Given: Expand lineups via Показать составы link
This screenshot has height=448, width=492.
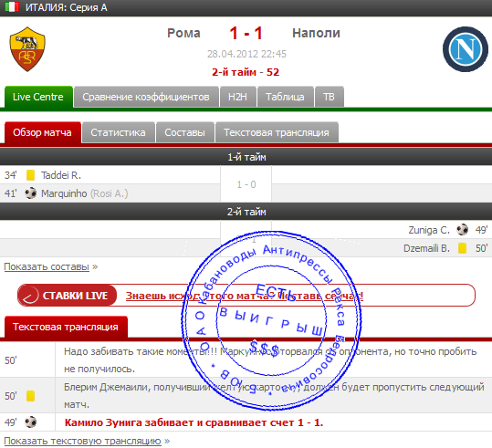Looking at the screenshot, I should pyautogui.click(x=47, y=266).
